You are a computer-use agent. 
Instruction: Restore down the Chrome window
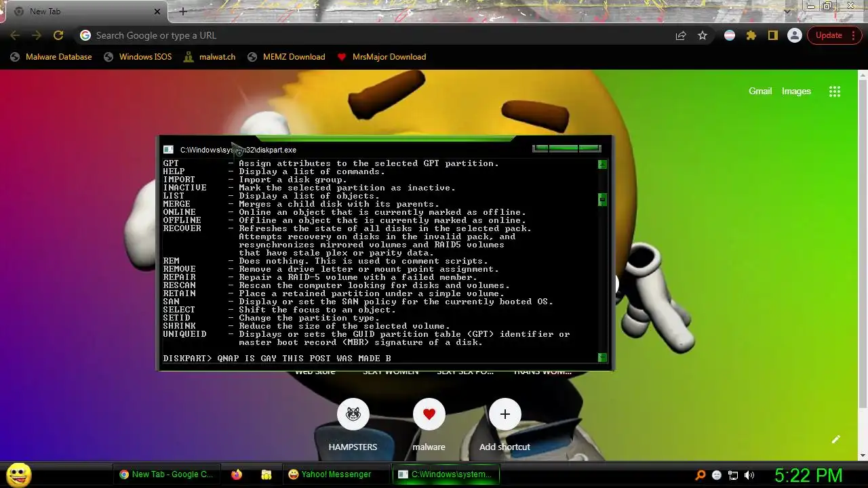click(828, 6)
